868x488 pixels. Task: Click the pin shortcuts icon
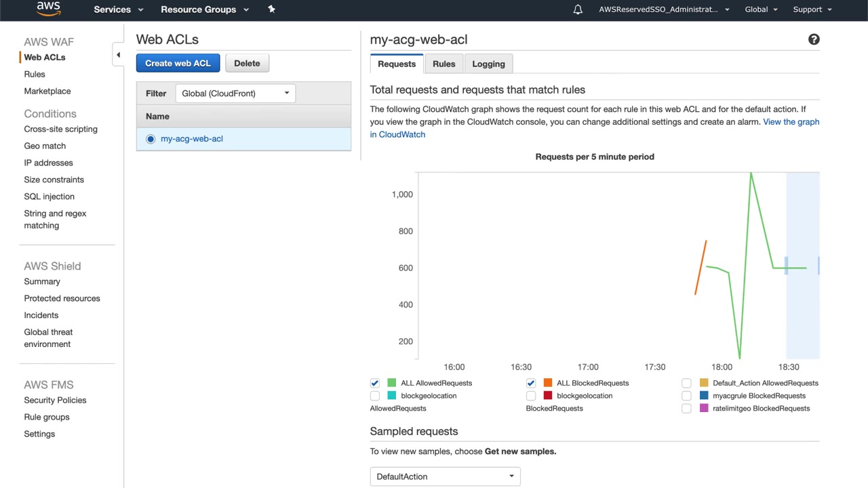click(271, 9)
